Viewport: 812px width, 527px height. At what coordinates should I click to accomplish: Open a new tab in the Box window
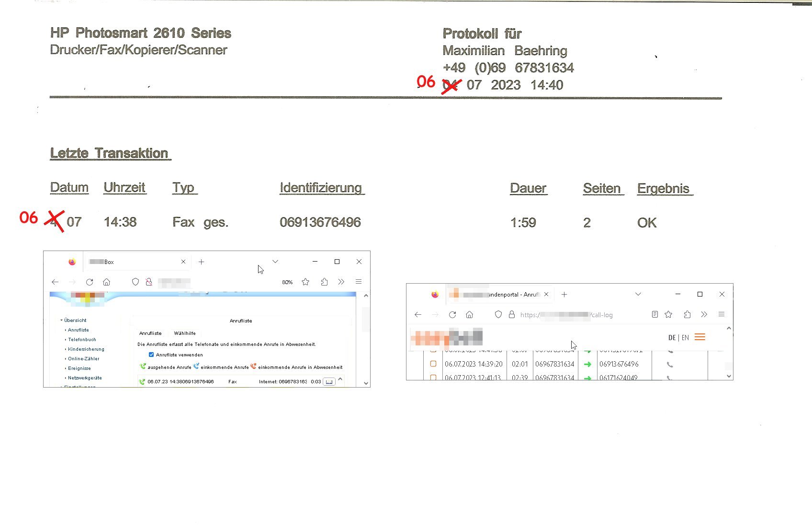[202, 262]
